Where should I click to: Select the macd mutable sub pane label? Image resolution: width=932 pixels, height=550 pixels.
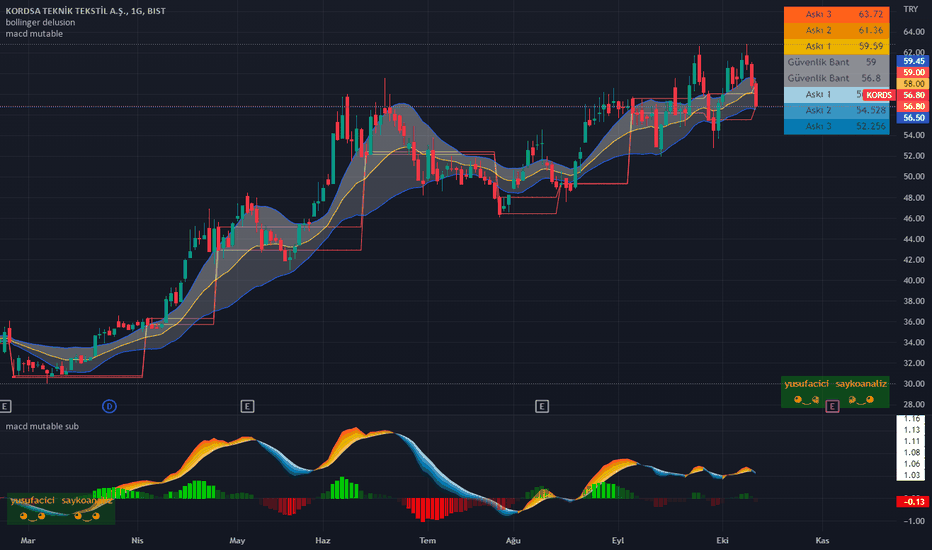[42, 426]
